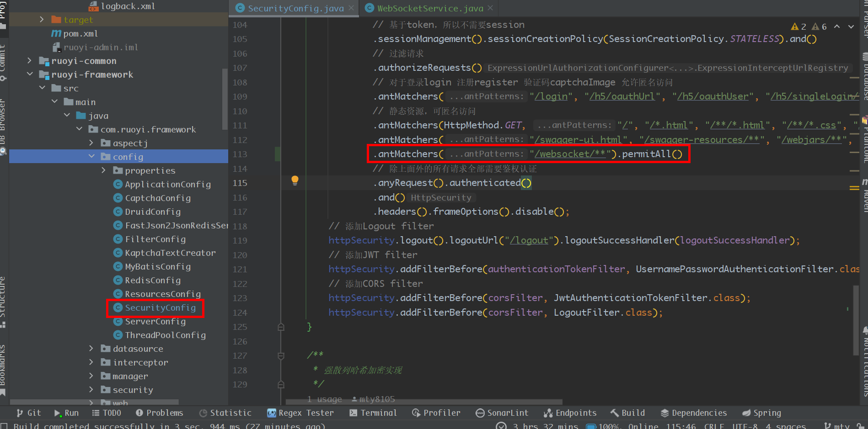The image size is (868, 429).
Task: Click the memory indicator showing 100%
Action: click(x=603, y=426)
